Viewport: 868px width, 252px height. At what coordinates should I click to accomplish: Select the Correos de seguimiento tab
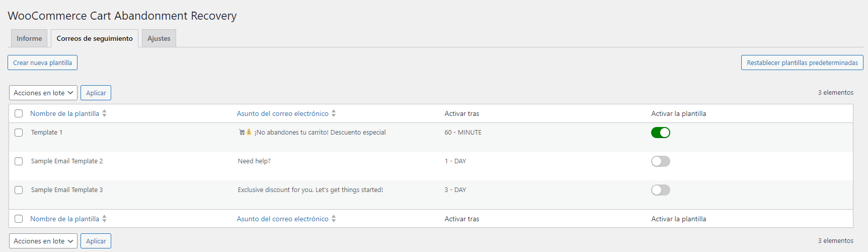click(95, 38)
